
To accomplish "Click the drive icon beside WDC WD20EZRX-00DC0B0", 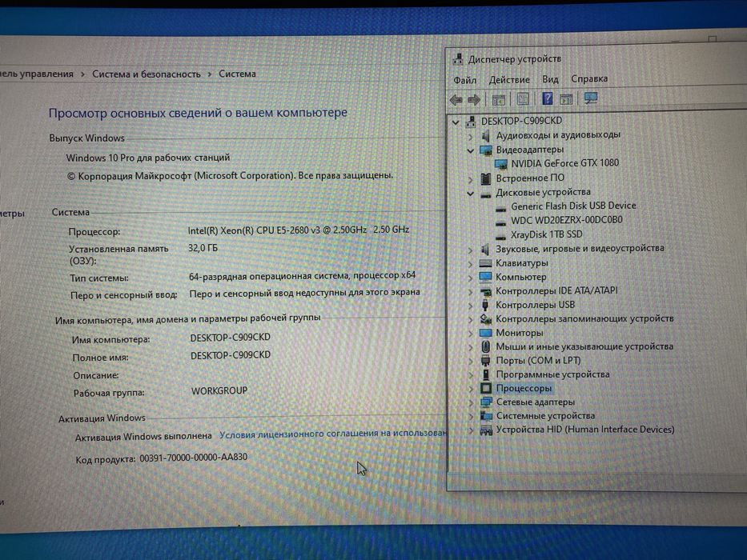I will (500, 222).
